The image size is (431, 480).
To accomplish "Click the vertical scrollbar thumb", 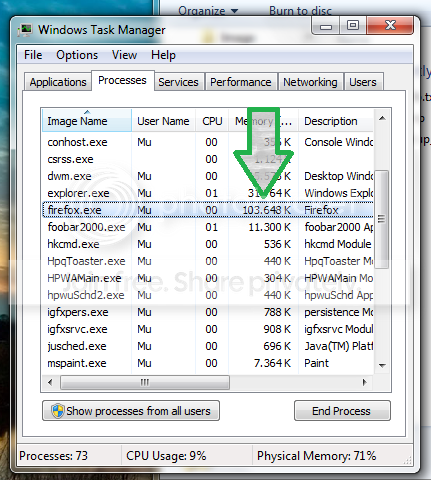I will click(x=382, y=219).
